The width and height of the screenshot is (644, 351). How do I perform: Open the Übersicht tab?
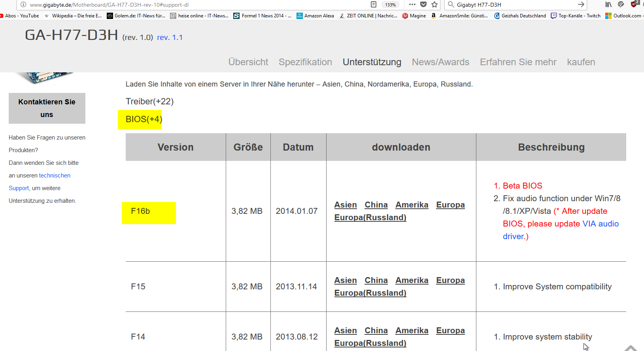(x=248, y=62)
